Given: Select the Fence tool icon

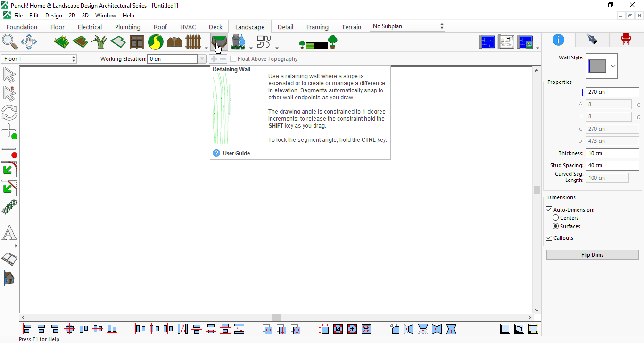Looking at the screenshot, I should point(193,42).
